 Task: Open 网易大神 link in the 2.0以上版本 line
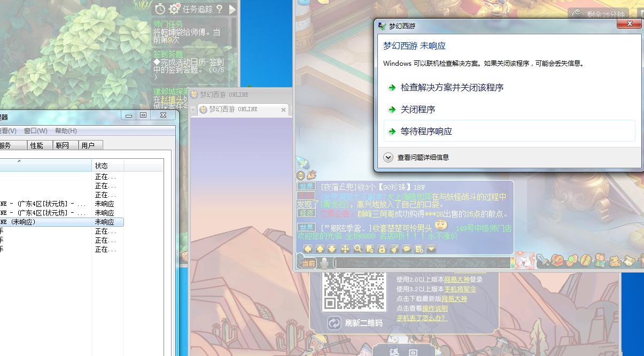(457, 280)
